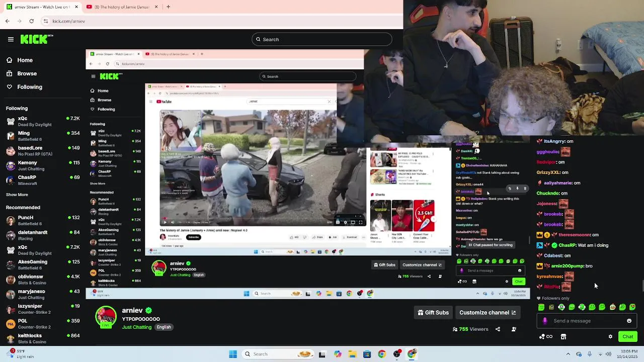Click the user icon right of the outer share icon
Screen dimensions: 644x362
pos(514,329)
